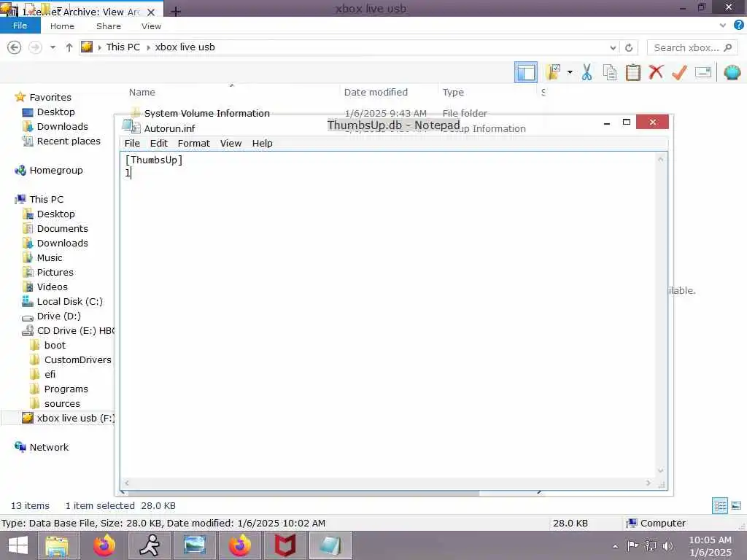Expand the Folder Options toolbar dropdown arrow

(570, 72)
